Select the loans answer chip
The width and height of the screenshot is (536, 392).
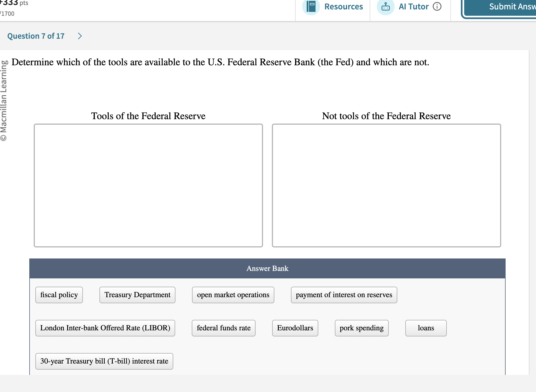coord(426,328)
